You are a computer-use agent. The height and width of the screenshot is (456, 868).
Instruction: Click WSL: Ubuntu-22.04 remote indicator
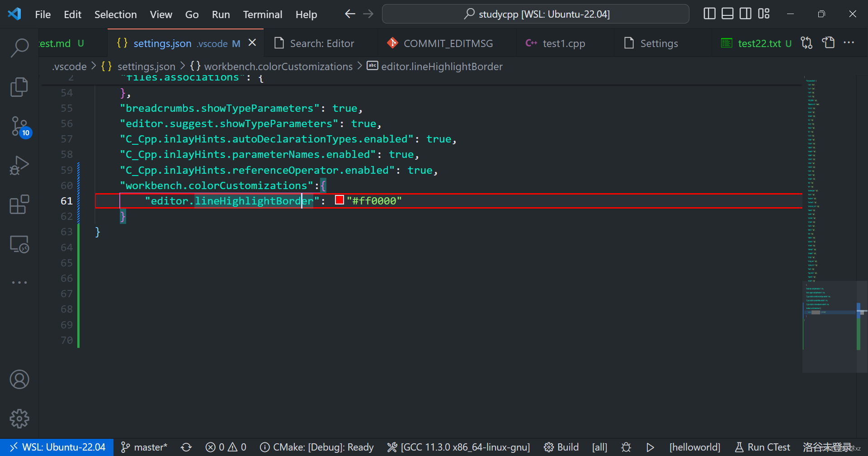pos(57,447)
